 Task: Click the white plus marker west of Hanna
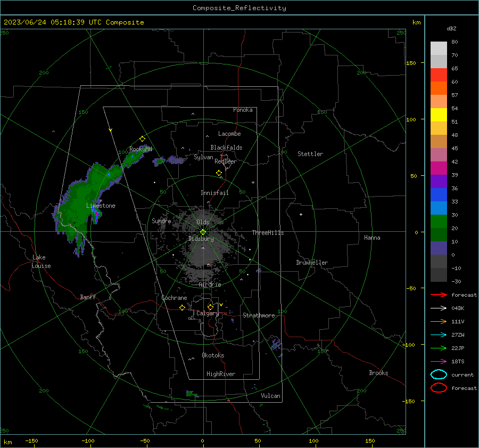[x=301, y=214]
